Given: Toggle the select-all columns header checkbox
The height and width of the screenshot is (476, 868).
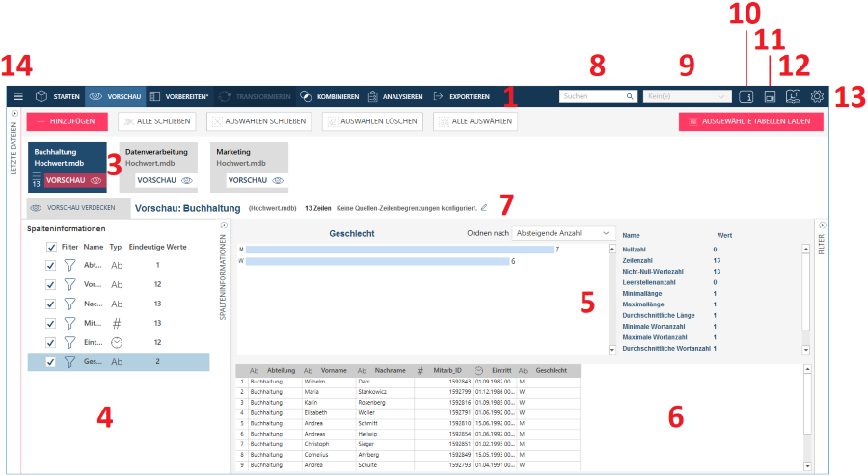Looking at the screenshot, I should [x=51, y=248].
